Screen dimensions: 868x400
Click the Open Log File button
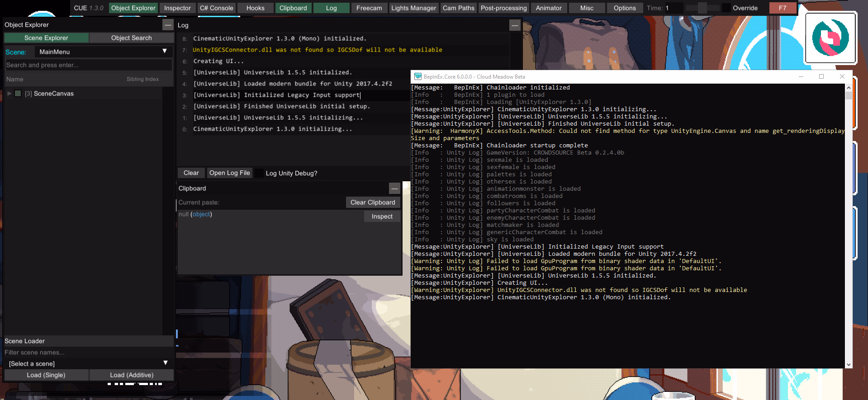click(229, 173)
